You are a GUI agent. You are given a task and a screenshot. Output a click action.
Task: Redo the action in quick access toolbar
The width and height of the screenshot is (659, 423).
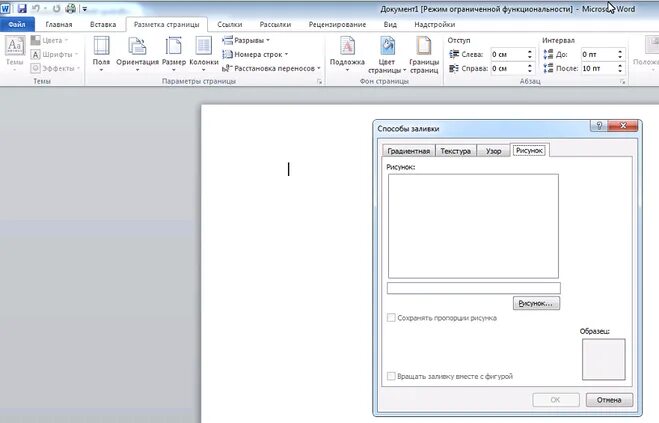click(56, 8)
